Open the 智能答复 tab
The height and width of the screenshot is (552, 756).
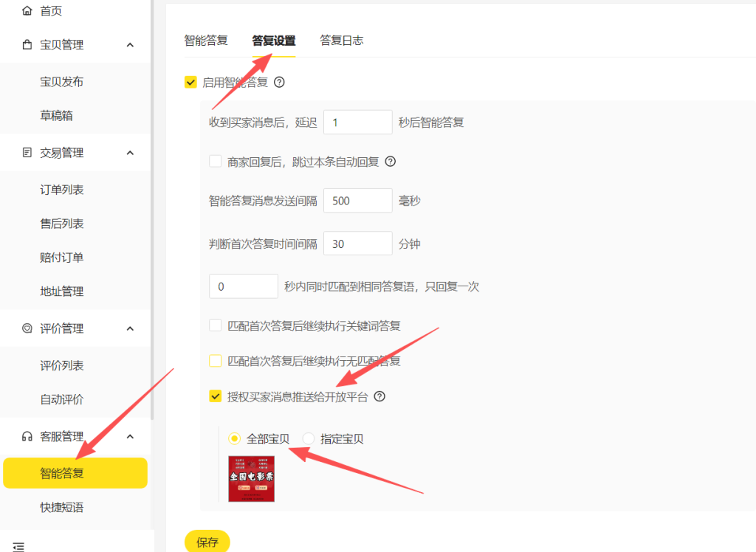coord(206,41)
